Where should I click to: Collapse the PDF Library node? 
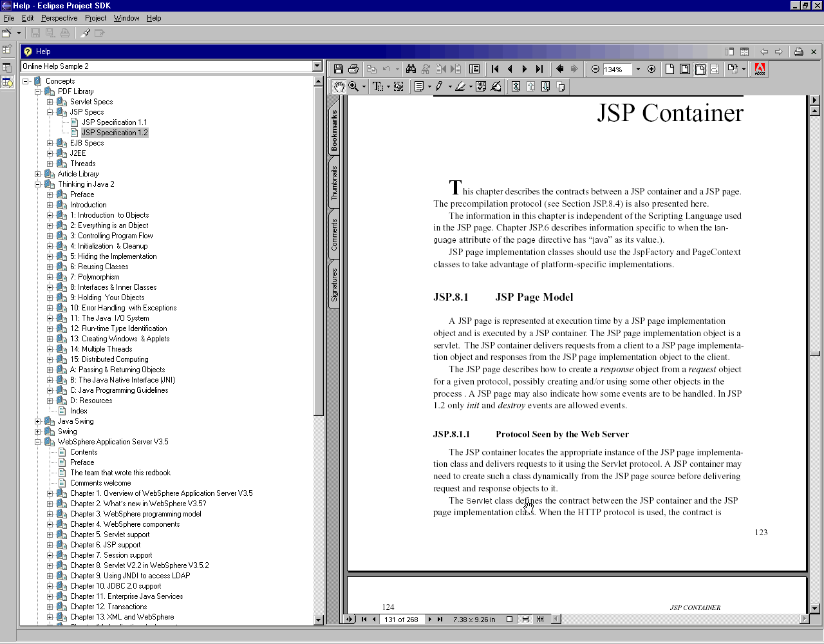pos(38,91)
